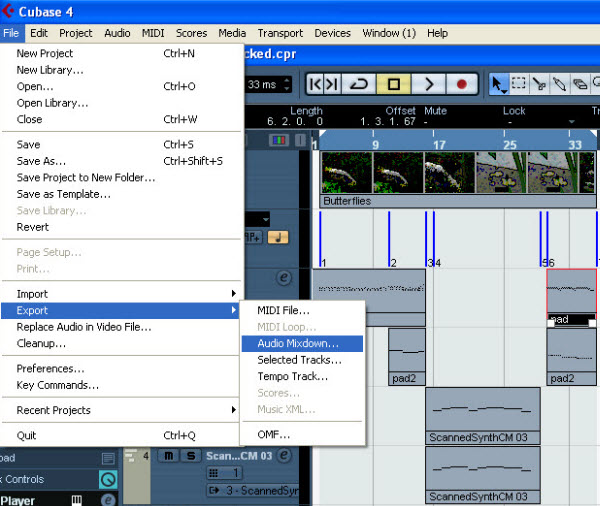Choose Tempo Track... export option
This screenshot has width=600, height=506.
click(302, 376)
